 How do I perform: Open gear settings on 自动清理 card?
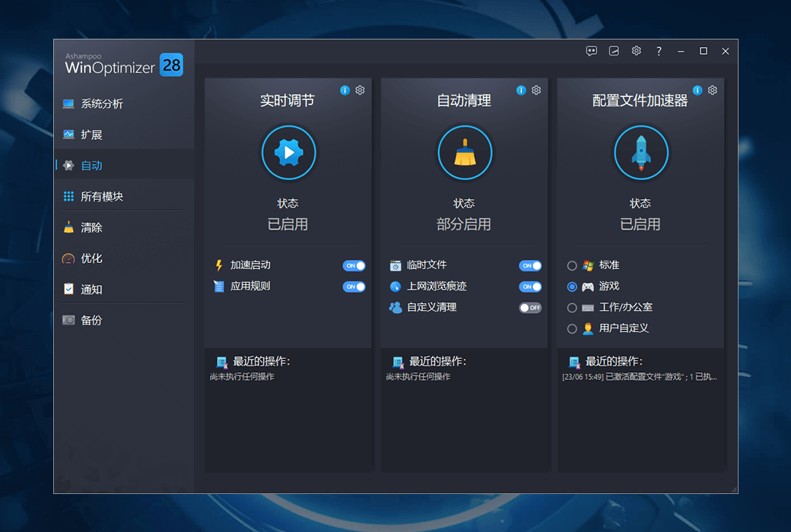click(x=536, y=90)
